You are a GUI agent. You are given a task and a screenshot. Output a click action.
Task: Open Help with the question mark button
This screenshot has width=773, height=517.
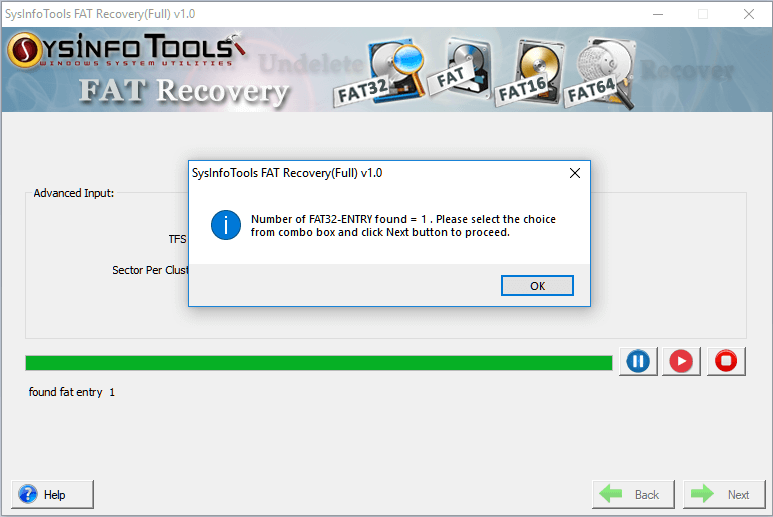tap(52, 494)
